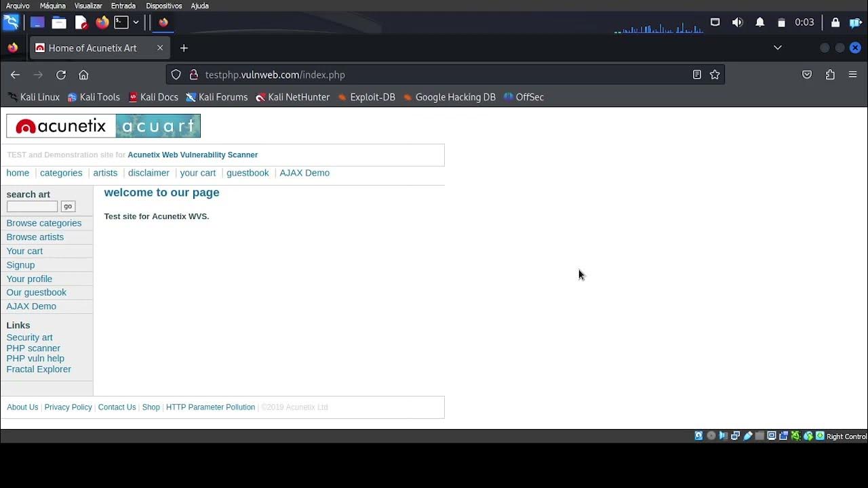This screenshot has height=488, width=868.
Task: Open the Google Hacking DB bookmark
Action: click(449, 97)
